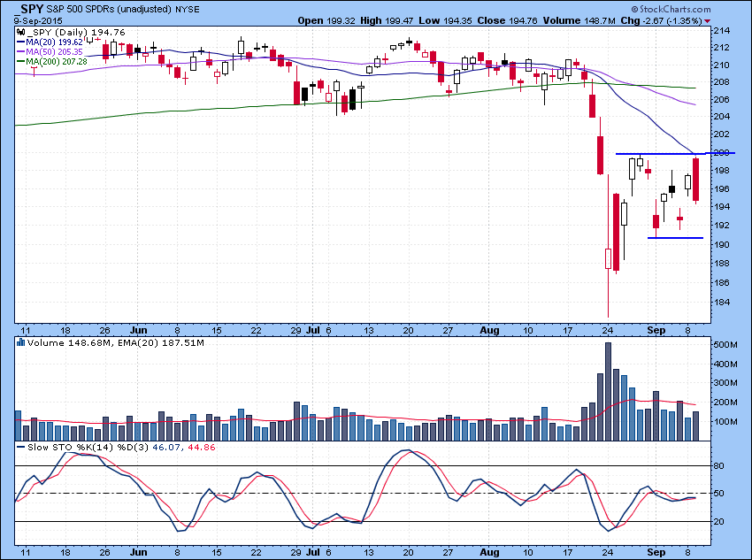The height and width of the screenshot is (560, 752).
Task: Select the MA(50) 205.35 legend entry
Action: click(x=50, y=52)
